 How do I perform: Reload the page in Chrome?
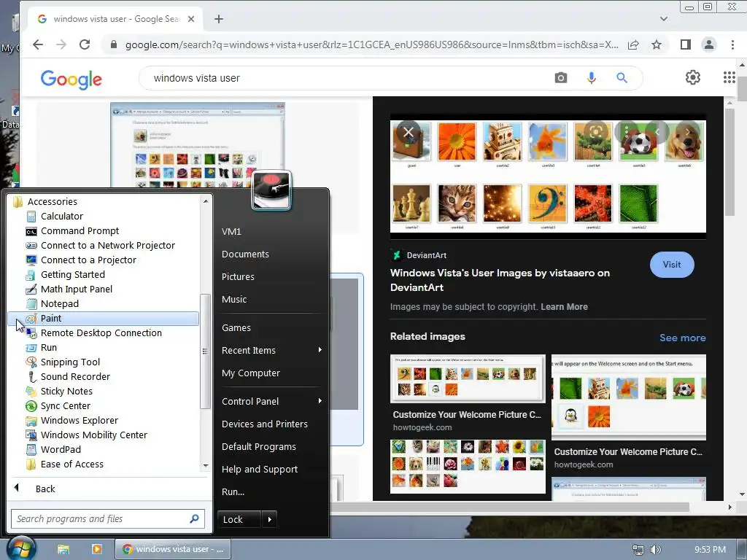(x=85, y=44)
